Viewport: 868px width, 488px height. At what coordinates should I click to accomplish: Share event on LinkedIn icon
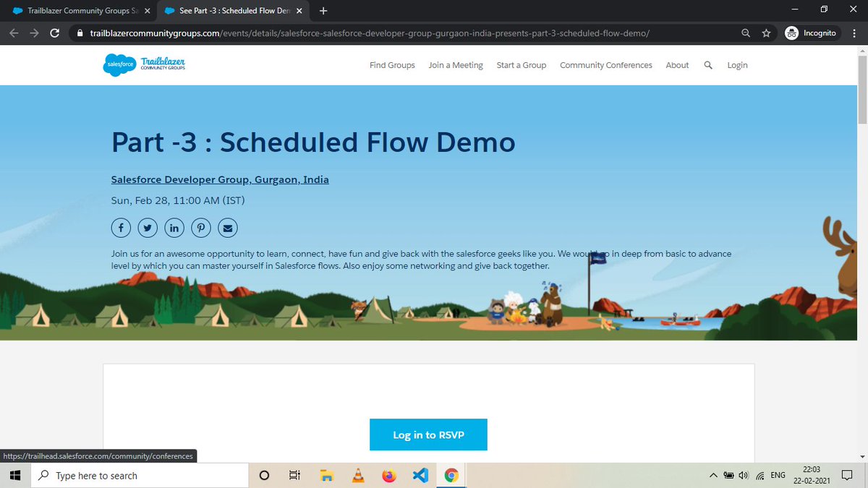174,228
